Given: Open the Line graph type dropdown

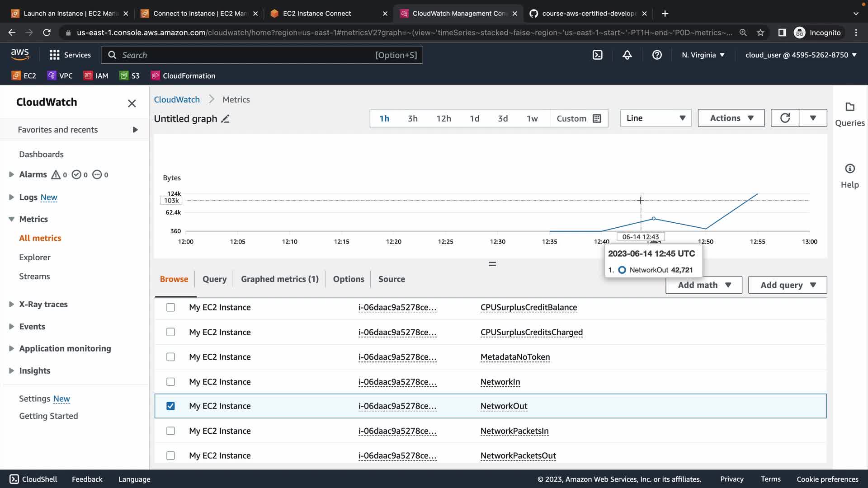Looking at the screenshot, I should tap(656, 118).
